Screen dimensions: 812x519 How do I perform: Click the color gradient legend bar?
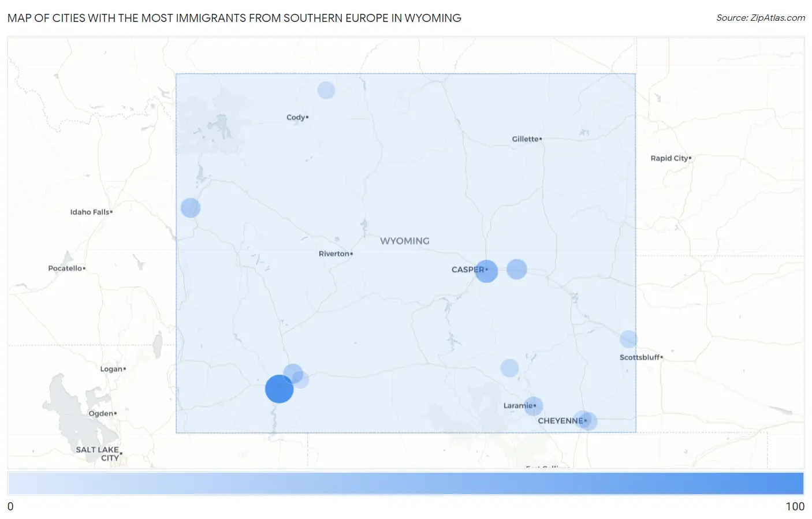(x=406, y=483)
